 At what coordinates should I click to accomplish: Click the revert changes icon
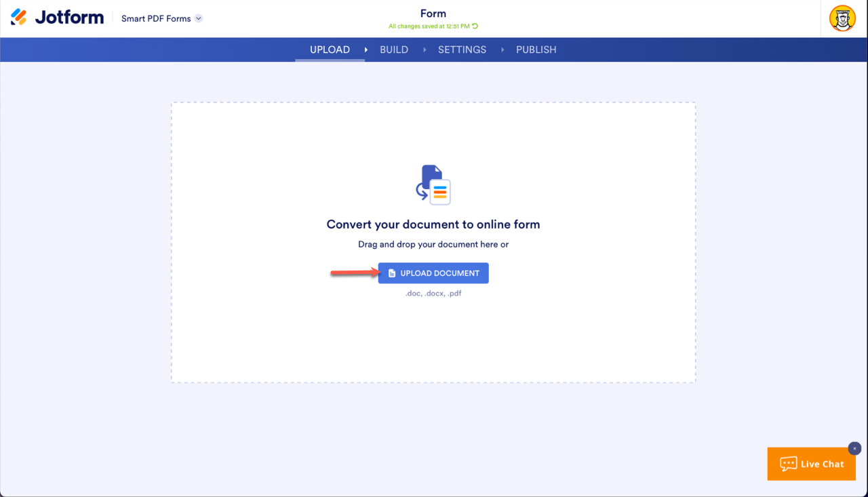pyautogui.click(x=475, y=26)
